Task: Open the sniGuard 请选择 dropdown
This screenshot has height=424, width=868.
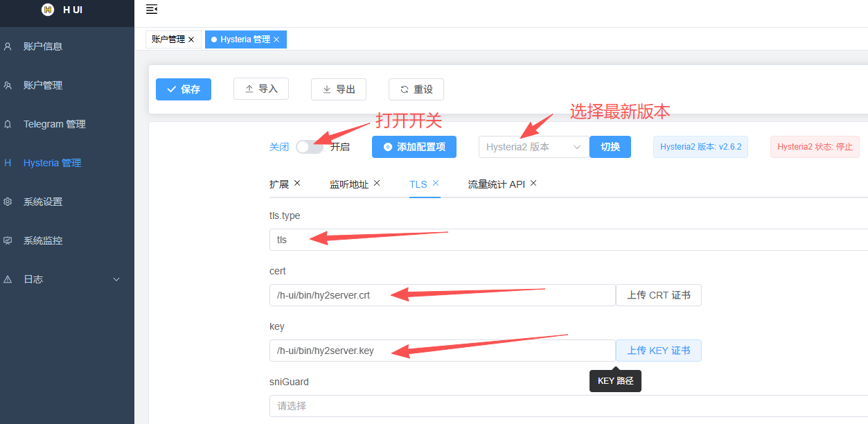Action: pyautogui.click(x=568, y=406)
